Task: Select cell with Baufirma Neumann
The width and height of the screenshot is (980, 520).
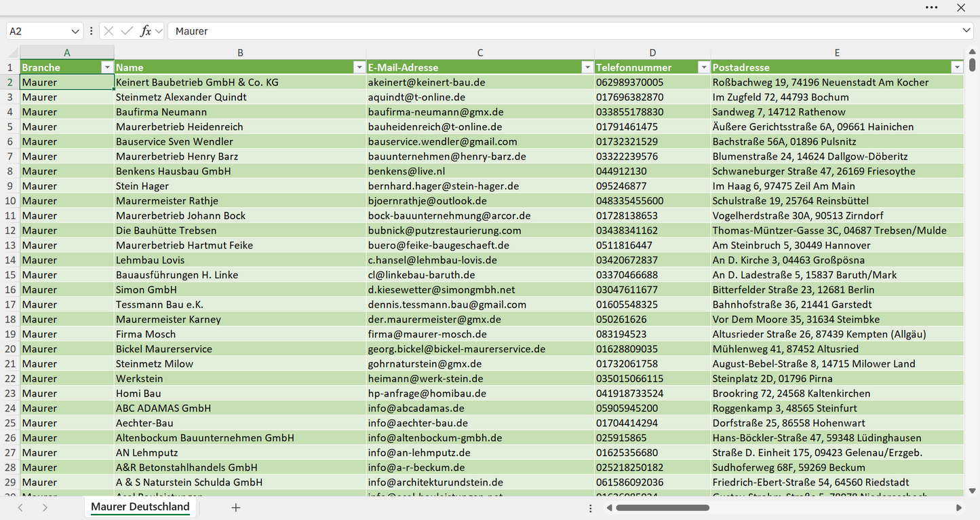Action: tap(240, 112)
